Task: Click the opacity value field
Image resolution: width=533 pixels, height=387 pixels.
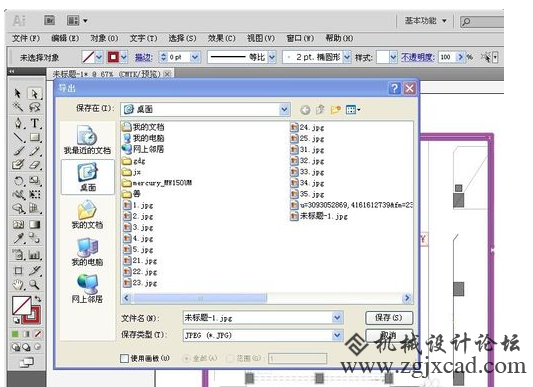Action: (447, 57)
